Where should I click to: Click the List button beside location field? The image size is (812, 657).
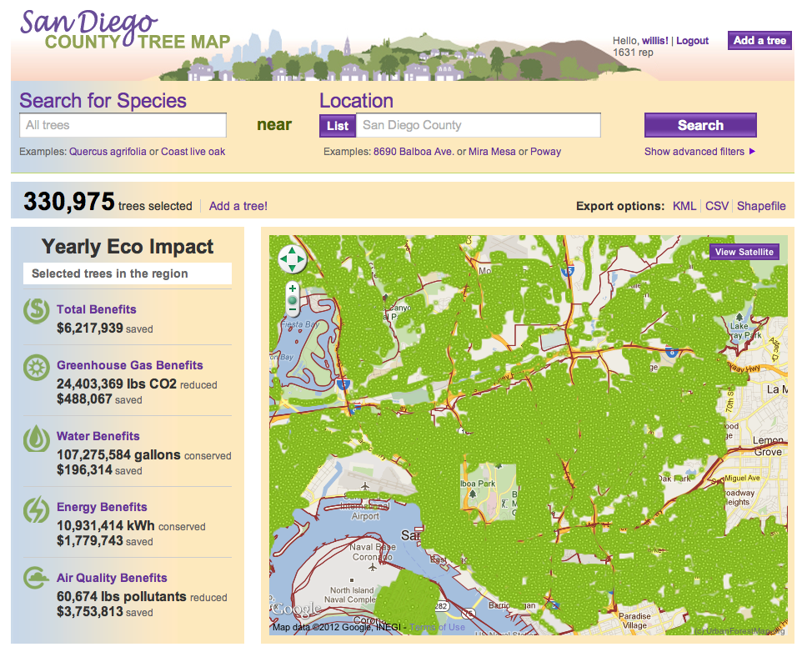(x=338, y=126)
